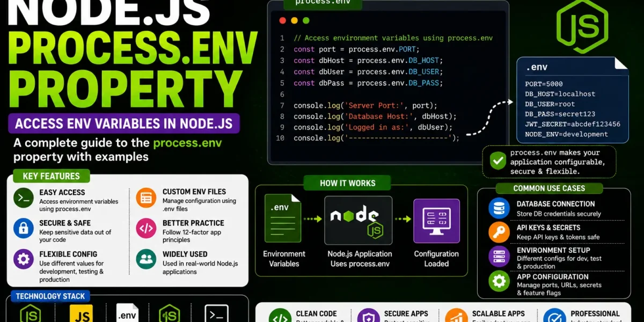
Task: Click the code line 'const dbPass = process.env.DB_PASS;'
Action: [369, 83]
